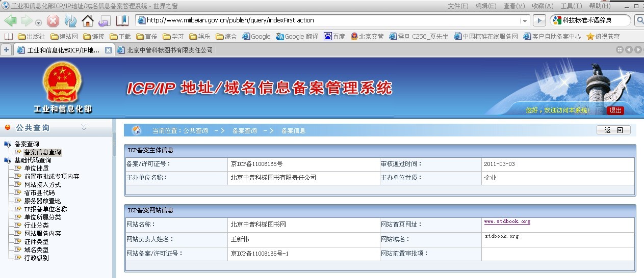
Task: Open the 查看(V) menu
Action: (514, 6)
